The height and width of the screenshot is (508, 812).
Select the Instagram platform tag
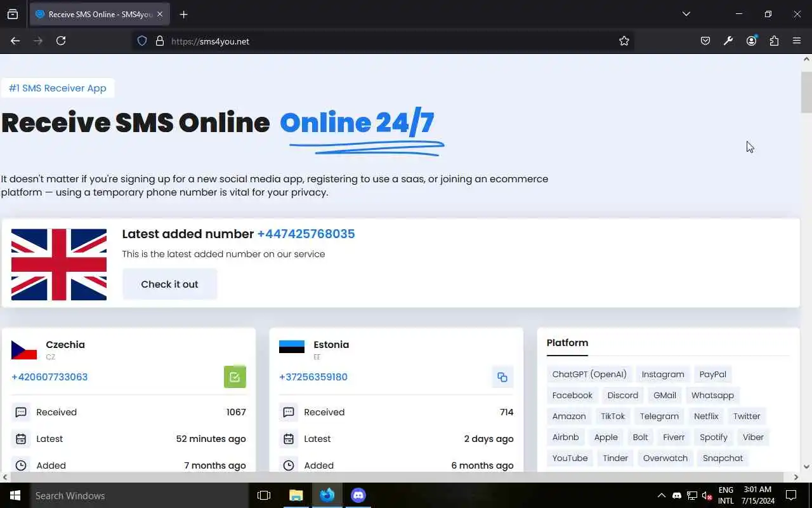663,374
